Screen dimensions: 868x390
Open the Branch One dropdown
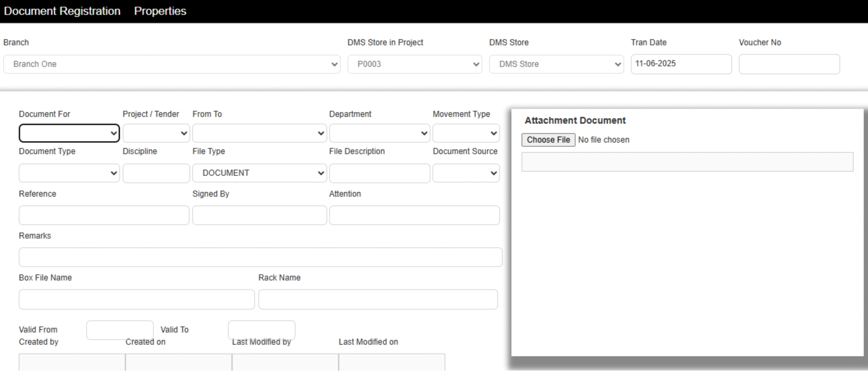click(x=172, y=64)
